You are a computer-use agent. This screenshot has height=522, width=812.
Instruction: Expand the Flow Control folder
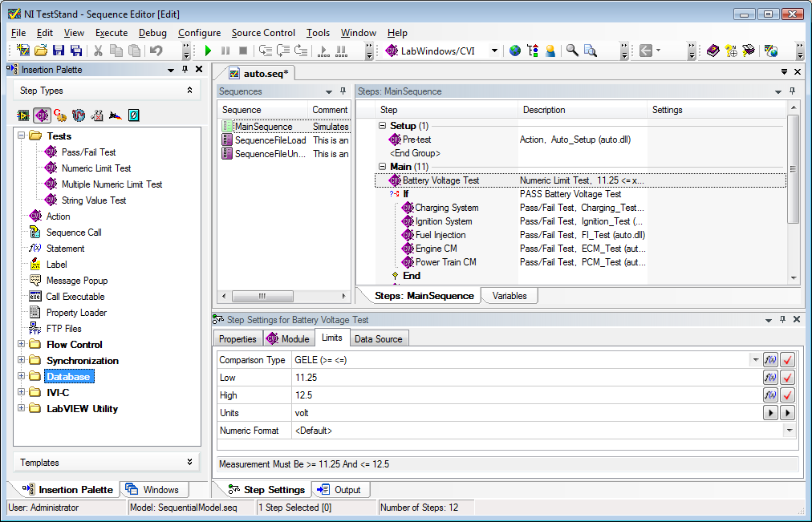pyautogui.click(x=21, y=345)
